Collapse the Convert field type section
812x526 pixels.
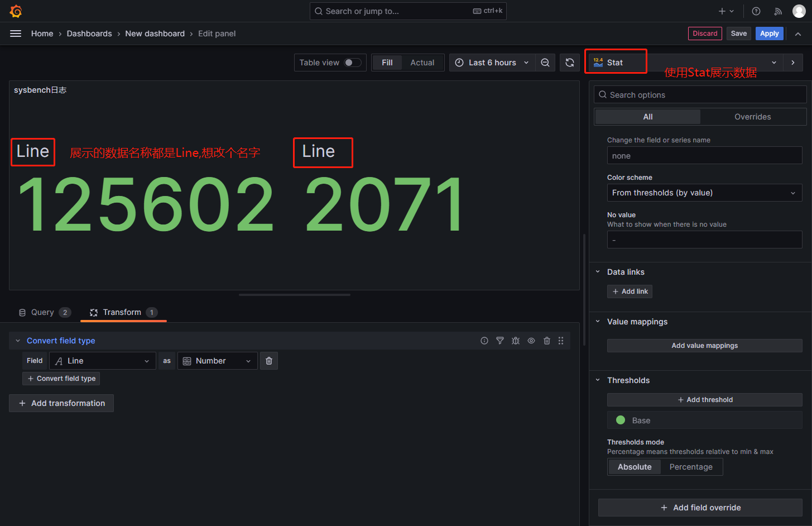18,341
